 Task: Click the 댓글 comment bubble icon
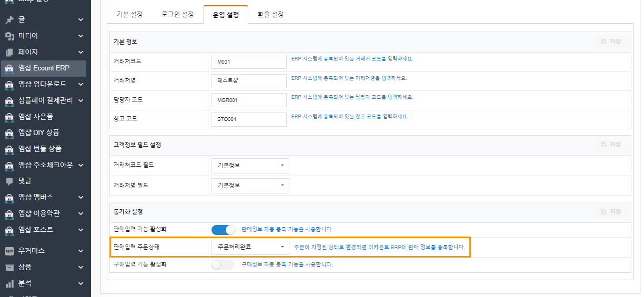pos(9,181)
